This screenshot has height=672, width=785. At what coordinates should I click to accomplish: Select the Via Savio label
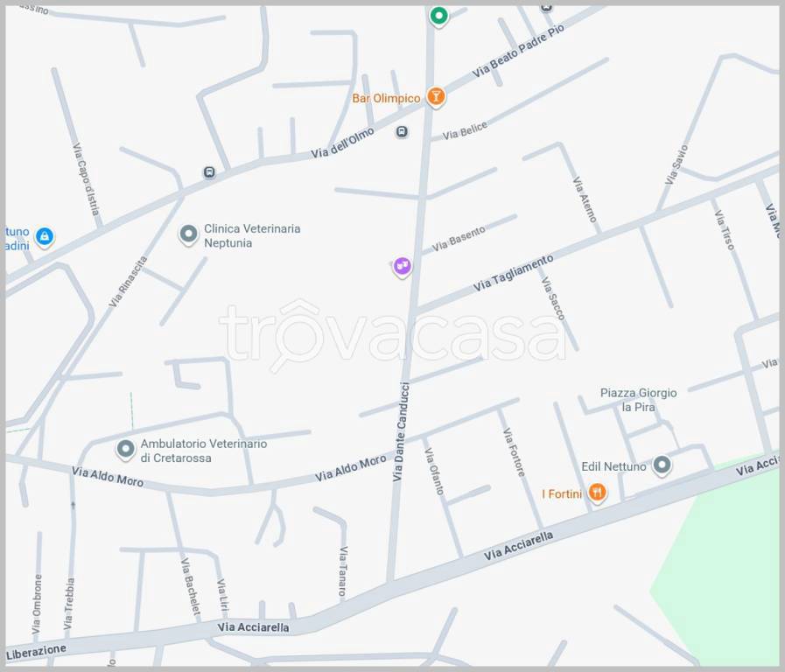coord(676,164)
